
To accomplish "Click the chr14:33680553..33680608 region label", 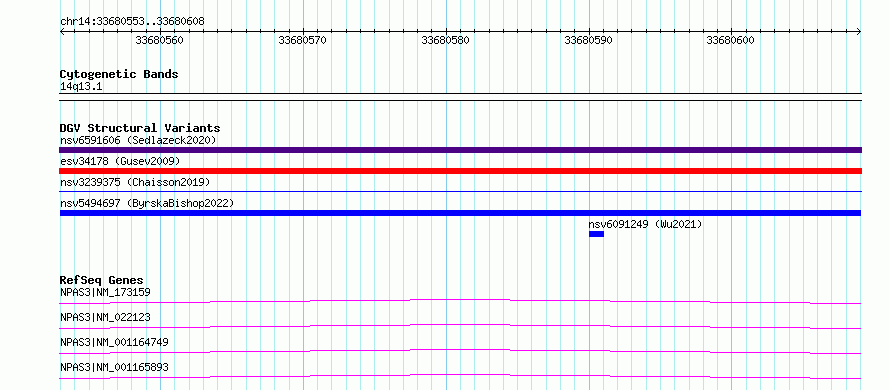I will 132,21.
